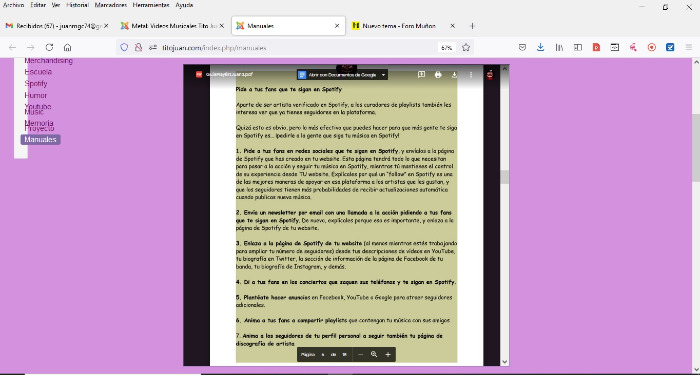Go forward one page in Firefox
This screenshot has width=700, height=375.
pos(30,47)
